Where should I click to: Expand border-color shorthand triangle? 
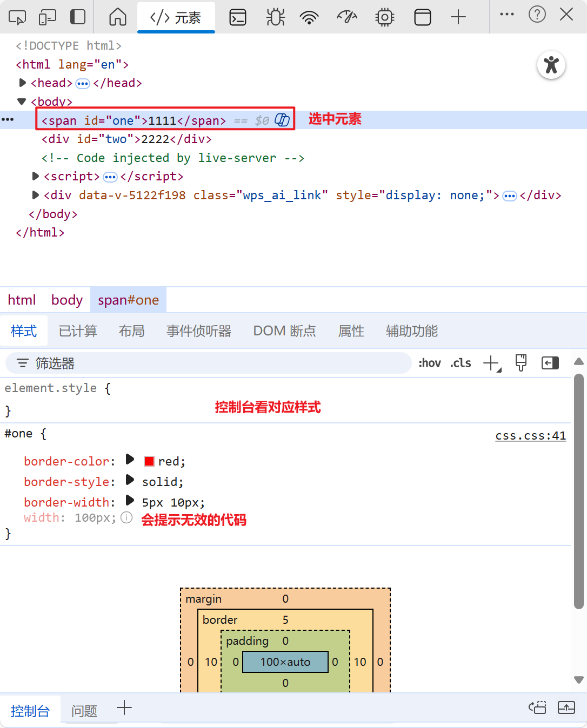click(x=130, y=460)
